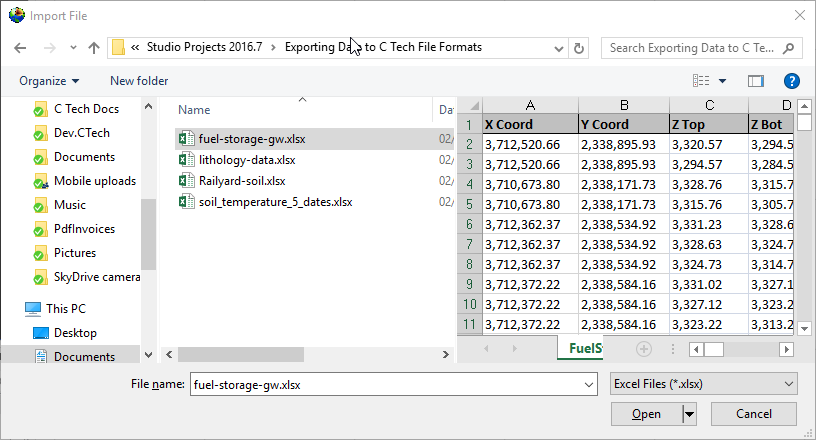Open the Organize menu

(49, 81)
